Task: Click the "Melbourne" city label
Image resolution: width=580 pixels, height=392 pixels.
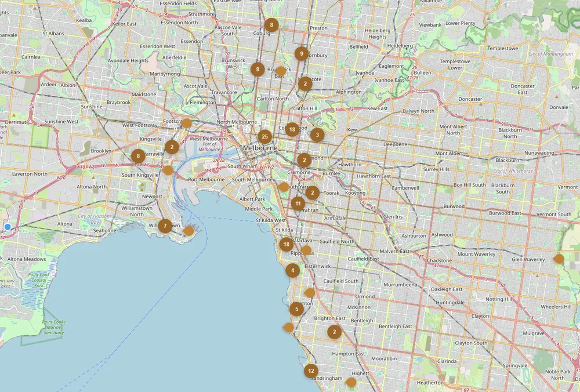Action: tap(260, 148)
